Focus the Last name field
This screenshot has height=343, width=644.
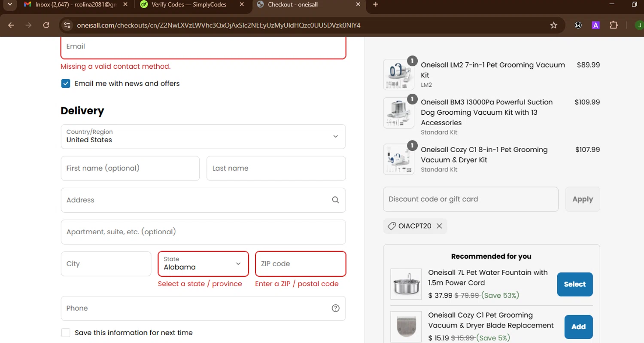pos(276,168)
